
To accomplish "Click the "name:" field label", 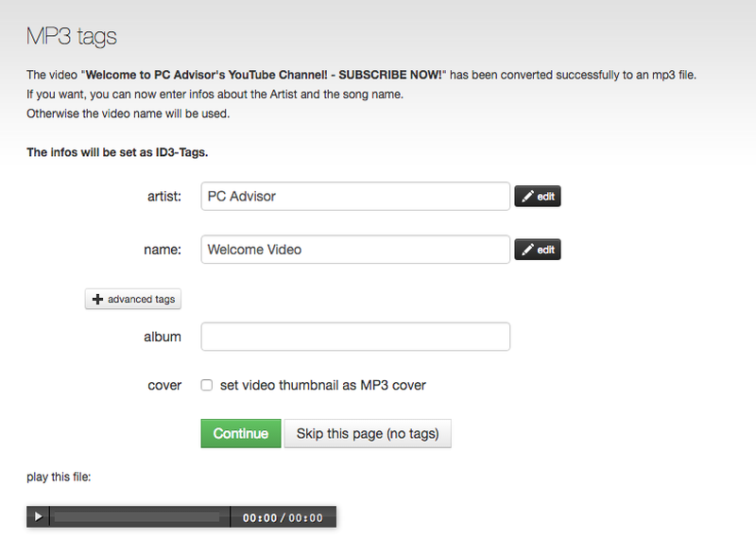I will point(163,250).
